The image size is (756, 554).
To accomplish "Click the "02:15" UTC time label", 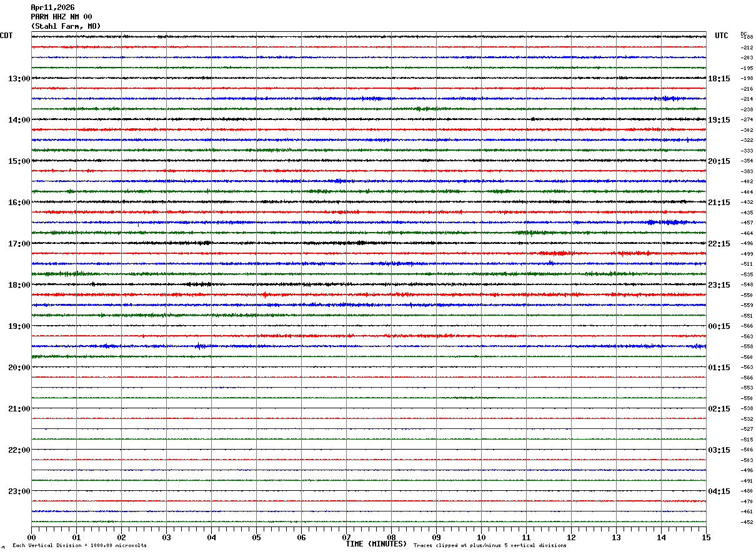I will click(x=719, y=409).
